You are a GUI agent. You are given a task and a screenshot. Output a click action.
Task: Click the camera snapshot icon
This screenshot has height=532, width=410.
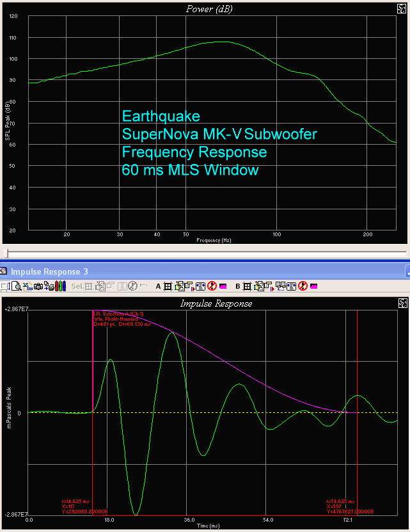[38, 287]
